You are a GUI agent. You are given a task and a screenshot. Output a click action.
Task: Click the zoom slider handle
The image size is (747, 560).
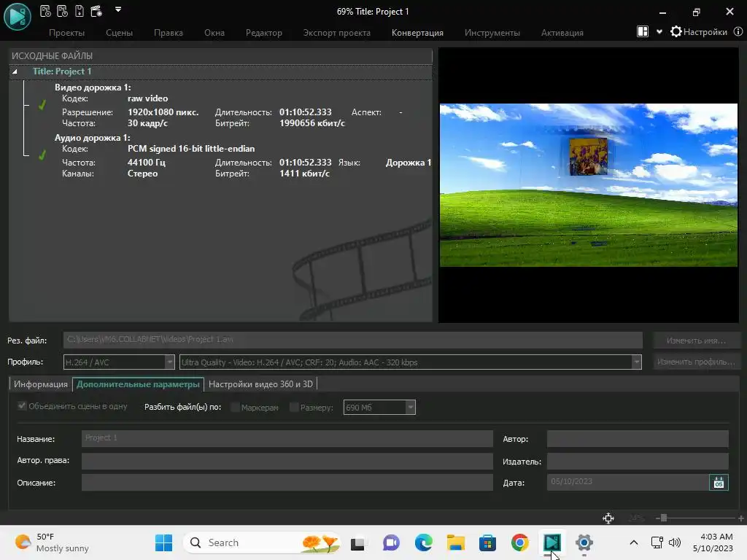pyautogui.click(x=664, y=518)
